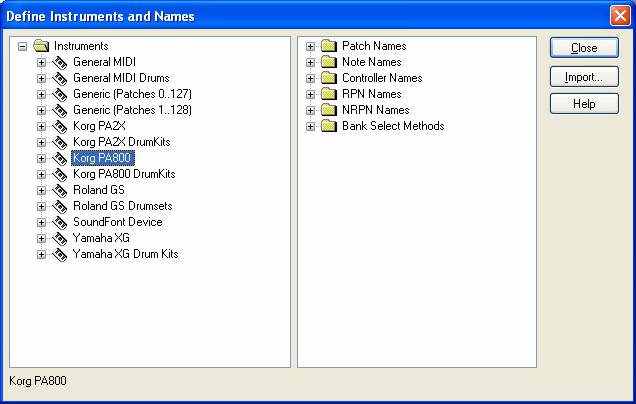Select the Controller Names label
The height and width of the screenshot is (404, 636).
pyautogui.click(x=382, y=78)
